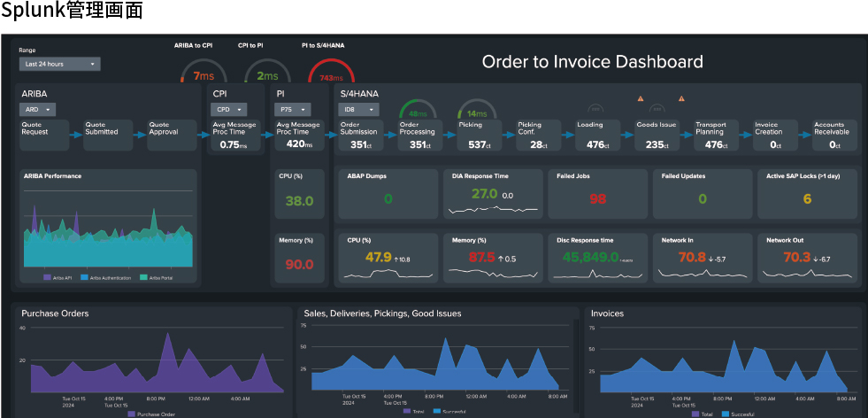868x418 pixels.
Task: Click the ARIBA section heading
Action: point(35,94)
